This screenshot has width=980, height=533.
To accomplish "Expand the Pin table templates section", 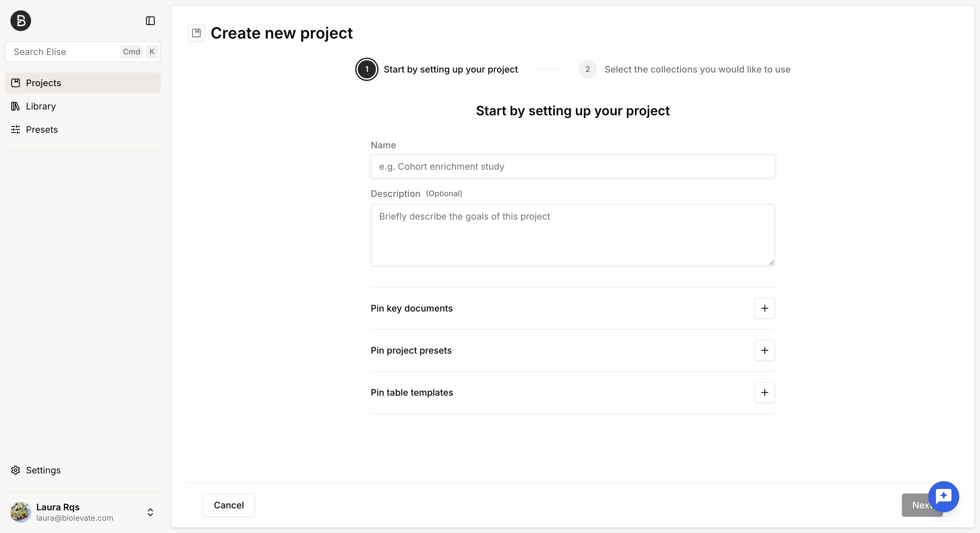I will [765, 393].
